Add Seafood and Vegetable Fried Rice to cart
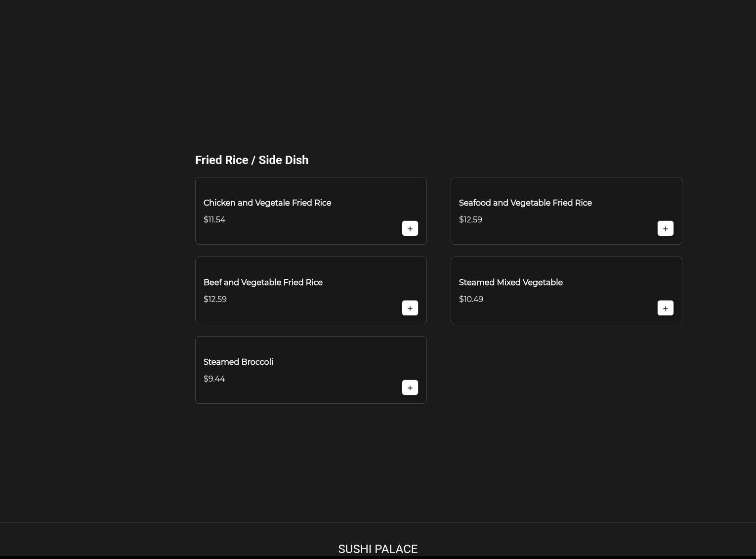The width and height of the screenshot is (756, 559). tap(665, 228)
